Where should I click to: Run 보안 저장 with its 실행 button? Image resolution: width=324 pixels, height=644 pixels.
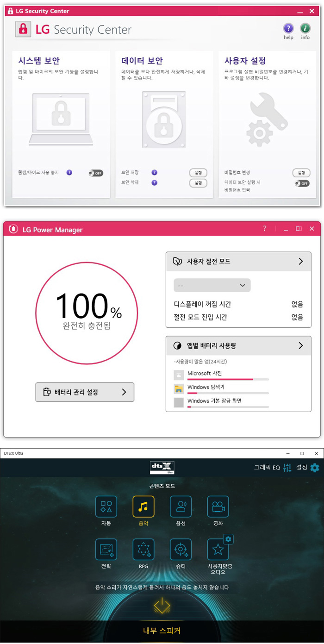pos(198,173)
